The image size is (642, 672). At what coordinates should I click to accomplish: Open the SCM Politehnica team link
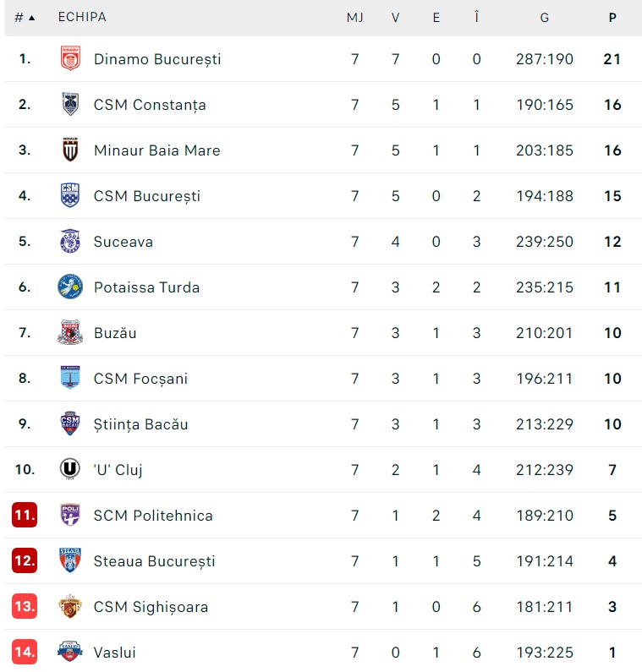[153, 516]
